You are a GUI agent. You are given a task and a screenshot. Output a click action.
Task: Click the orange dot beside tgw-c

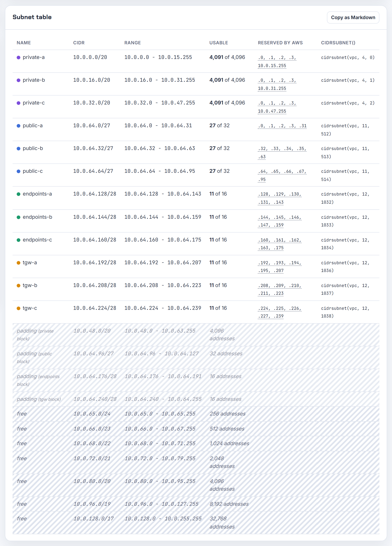[19, 308]
